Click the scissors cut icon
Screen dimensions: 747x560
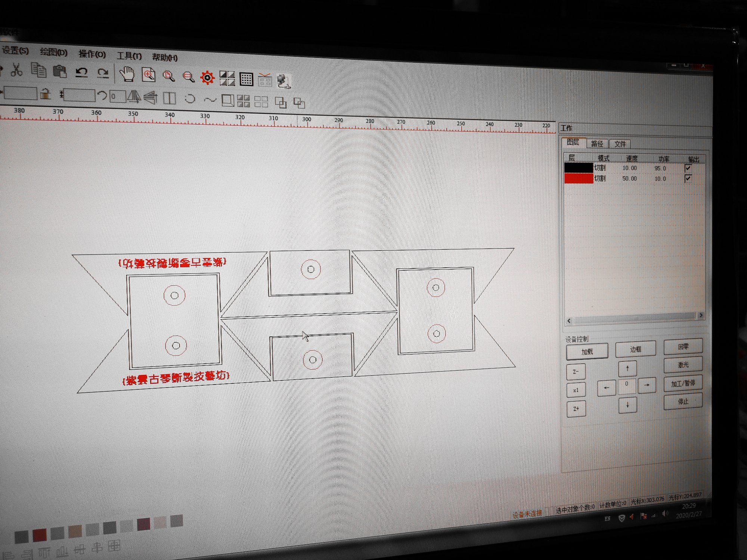[16, 70]
